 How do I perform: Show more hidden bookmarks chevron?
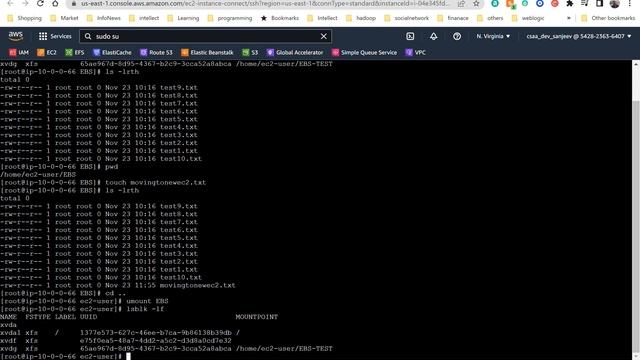coord(569,18)
